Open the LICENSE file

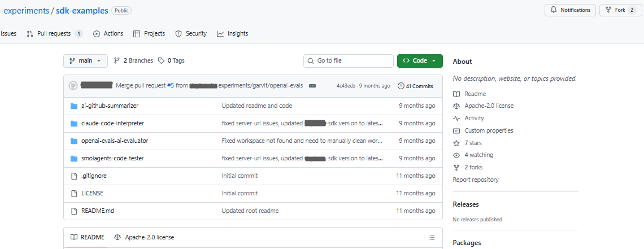coord(92,193)
